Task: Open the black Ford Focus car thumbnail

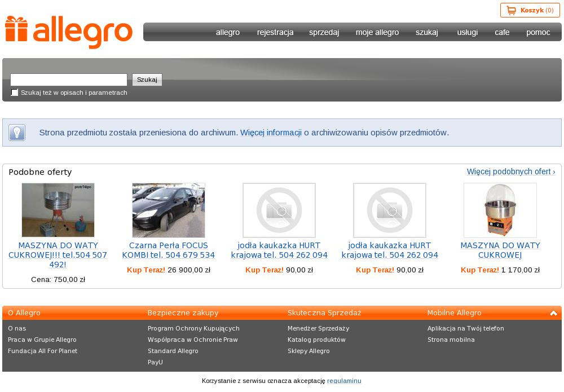Action: tap(168, 210)
